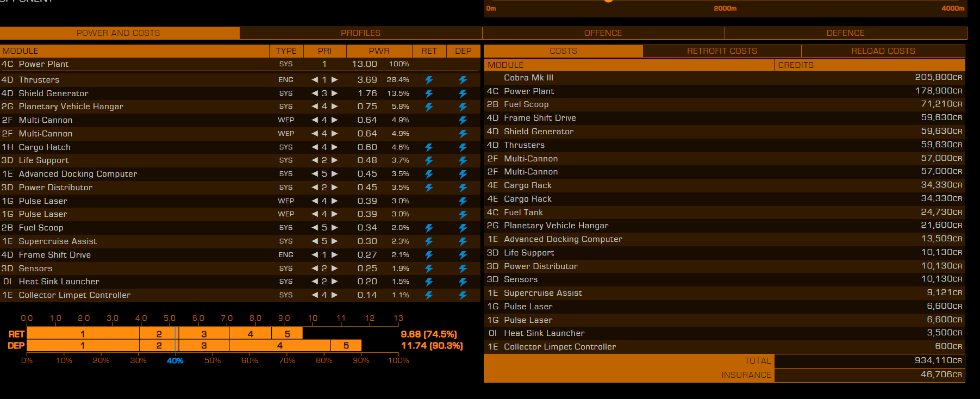Decrease Cargo Hatch priority with left arrow

[314, 147]
